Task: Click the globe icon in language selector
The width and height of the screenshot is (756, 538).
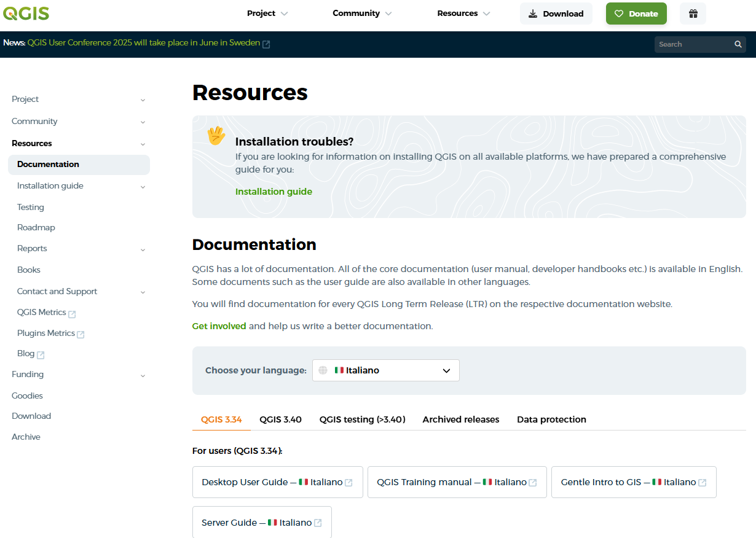Action: tap(323, 370)
